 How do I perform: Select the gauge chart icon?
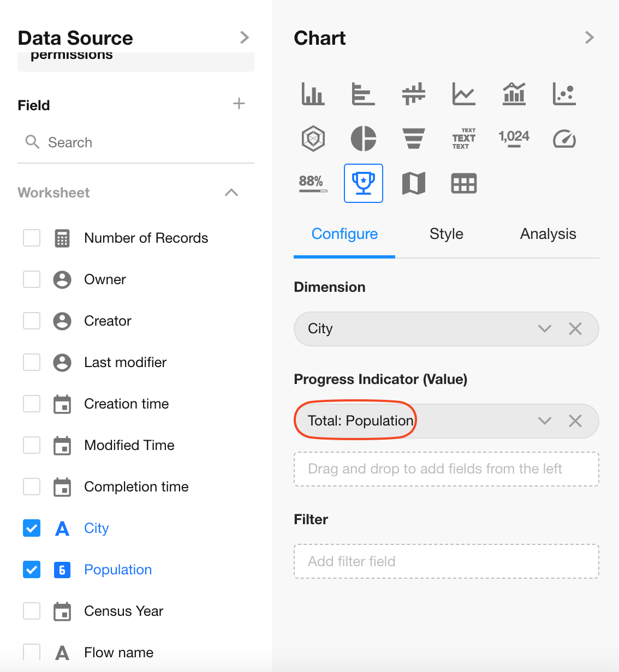tap(564, 139)
